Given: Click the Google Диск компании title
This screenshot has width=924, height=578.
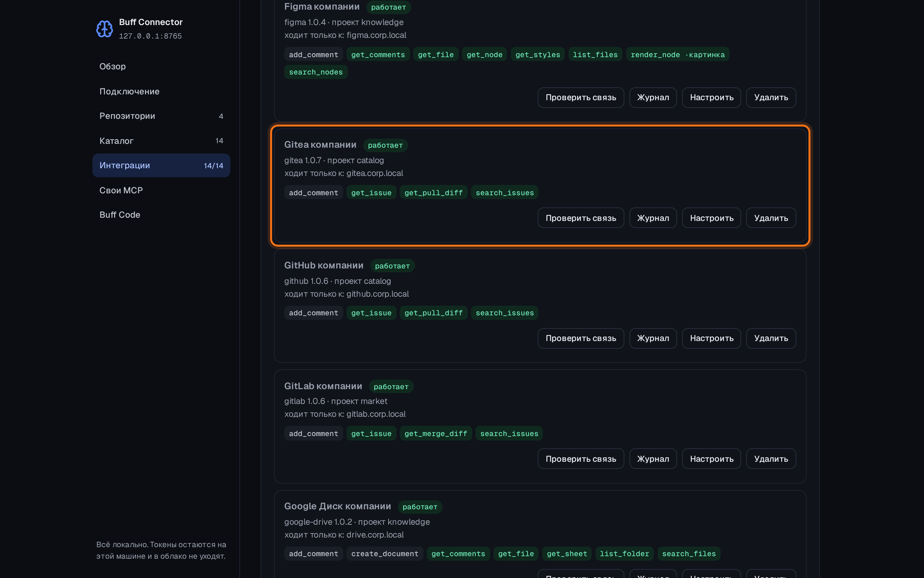Looking at the screenshot, I should (338, 506).
